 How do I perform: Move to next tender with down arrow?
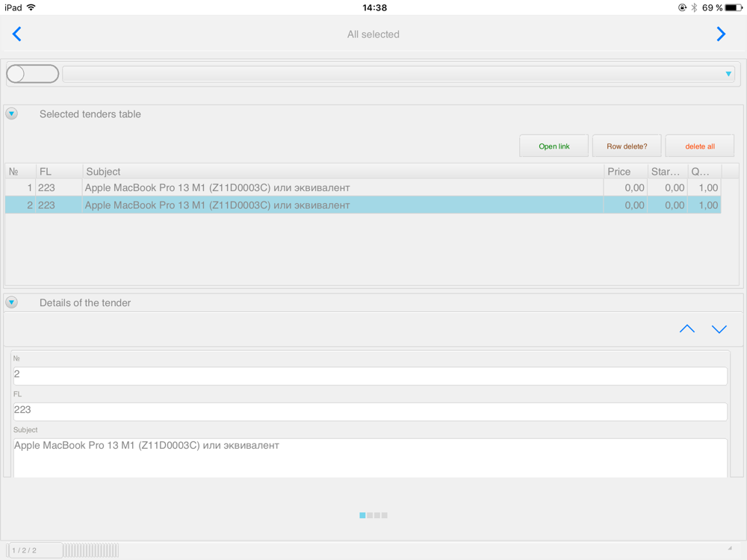[x=719, y=329]
